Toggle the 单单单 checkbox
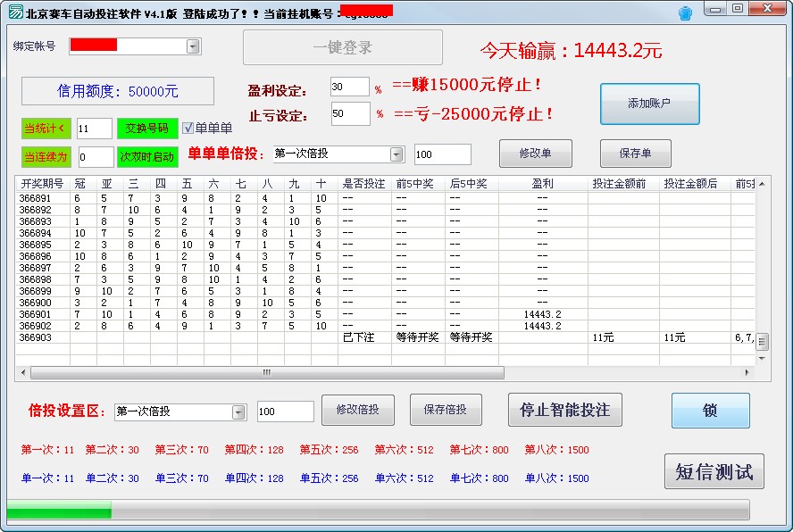Screen dimensions: 793x532 click(x=188, y=129)
